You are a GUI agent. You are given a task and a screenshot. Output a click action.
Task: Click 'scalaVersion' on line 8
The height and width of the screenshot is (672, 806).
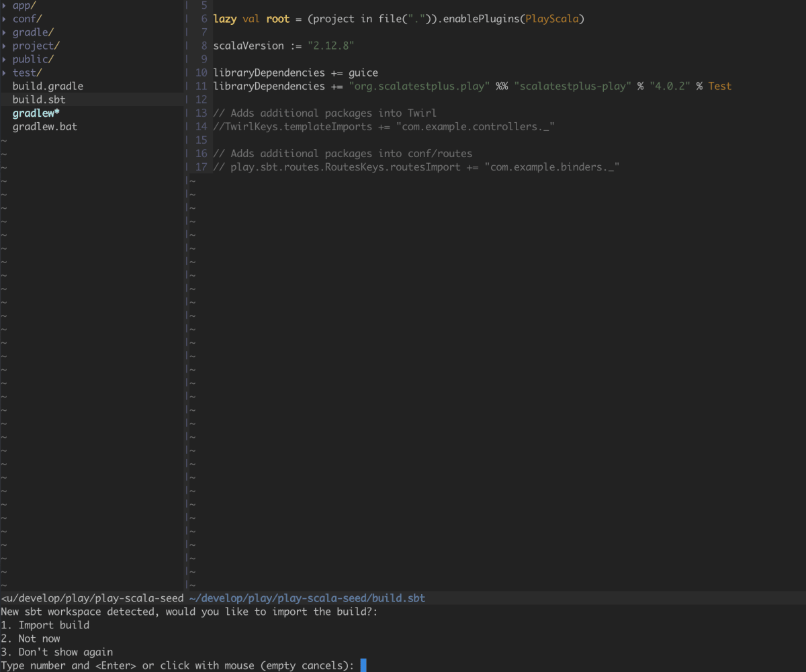[x=249, y=46]
